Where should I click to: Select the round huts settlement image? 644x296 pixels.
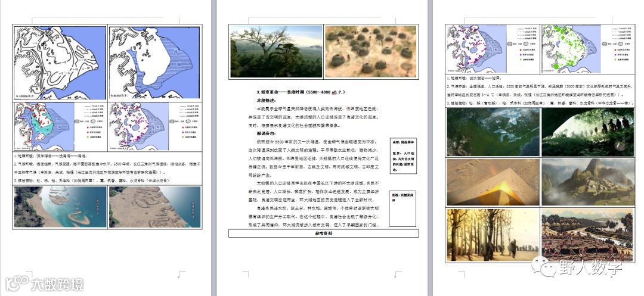pos(370,51)
